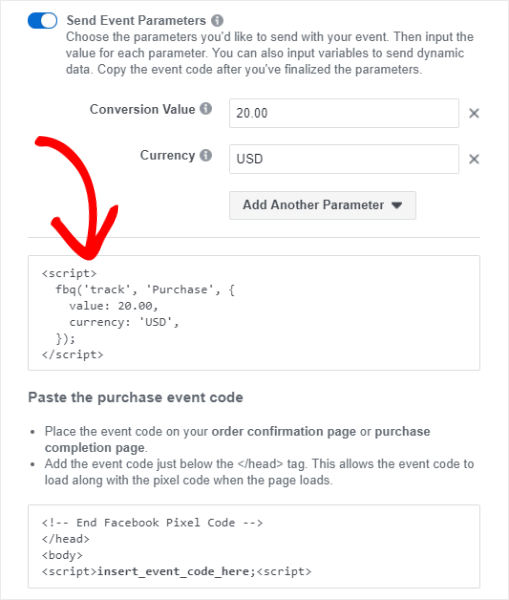Click the </head> line in sample code
This screenshot has width=509, height=600.
(66, 539)
